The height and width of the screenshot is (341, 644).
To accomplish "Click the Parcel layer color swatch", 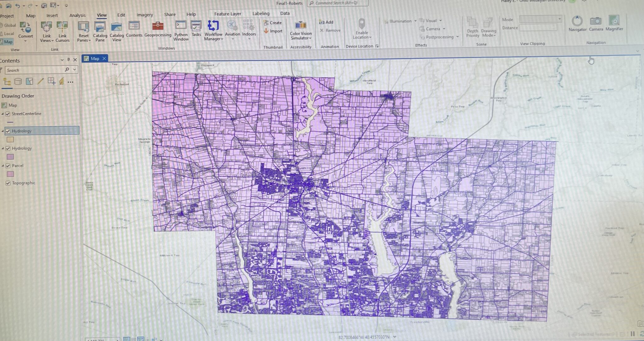I will click(x=10, y=174).
